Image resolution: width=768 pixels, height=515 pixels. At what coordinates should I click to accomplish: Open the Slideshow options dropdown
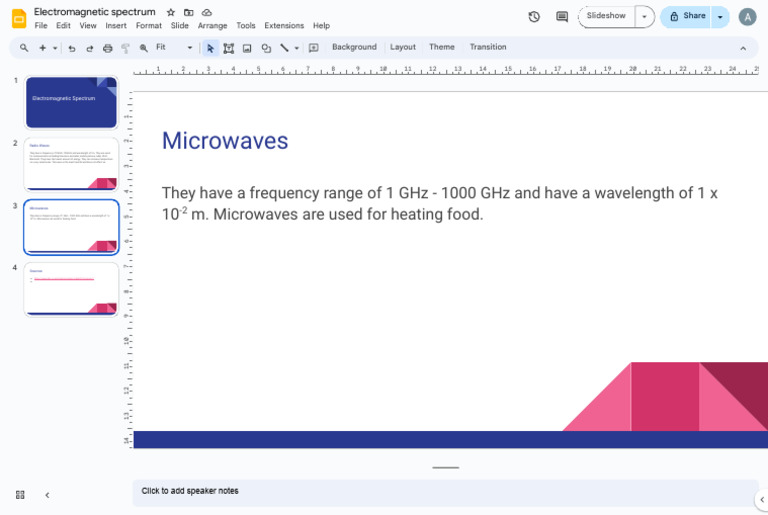click(x=645, y=17)
